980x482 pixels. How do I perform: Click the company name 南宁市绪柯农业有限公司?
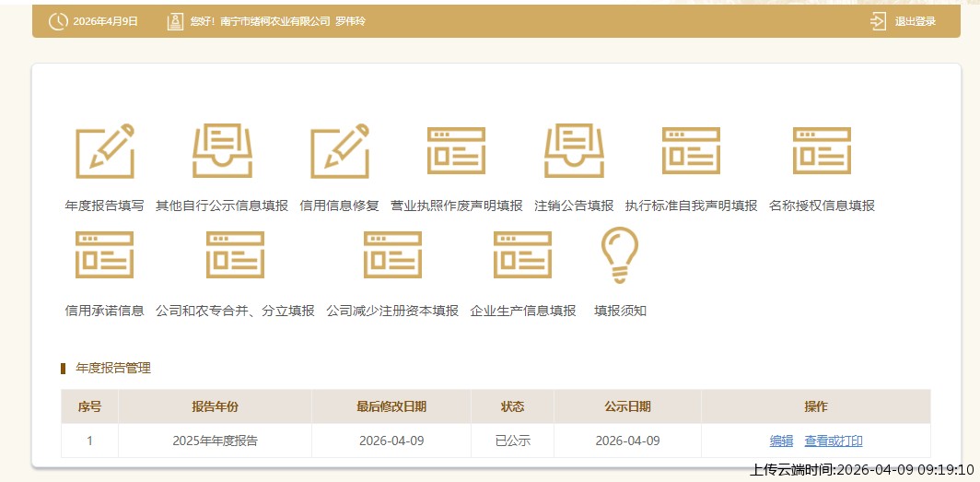(275, 21)
